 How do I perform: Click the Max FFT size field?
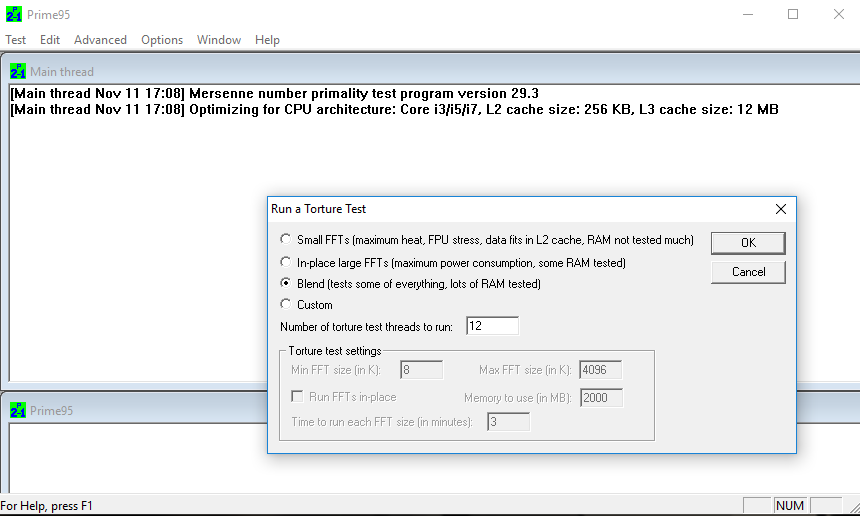point(601,370)
